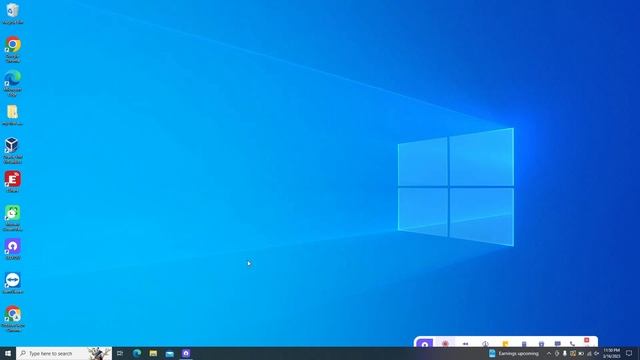Open the Action Center notifications icon
Image resolution: width=640 pixels, height=360 pixels.
pyautogui.click(x=629, y=353)
